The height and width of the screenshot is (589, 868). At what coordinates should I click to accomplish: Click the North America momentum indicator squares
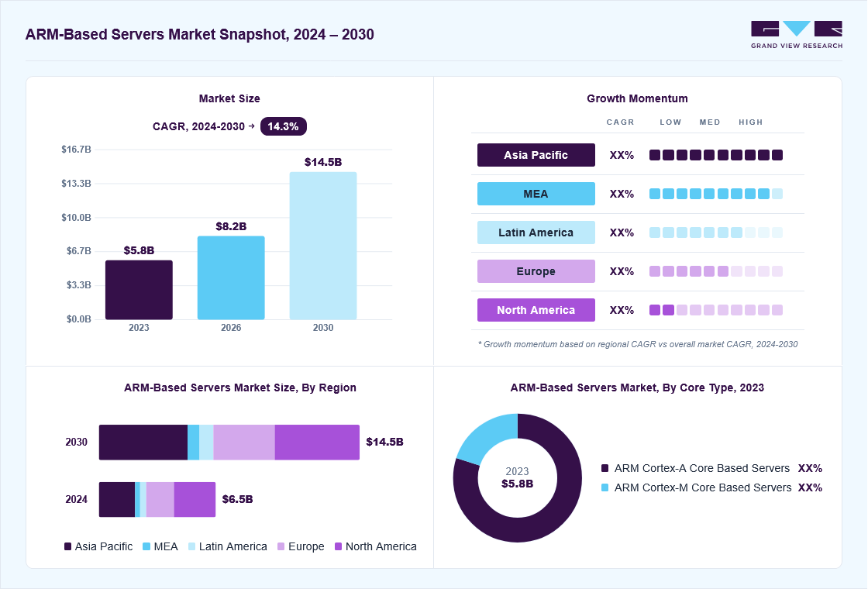coord(716,310)
